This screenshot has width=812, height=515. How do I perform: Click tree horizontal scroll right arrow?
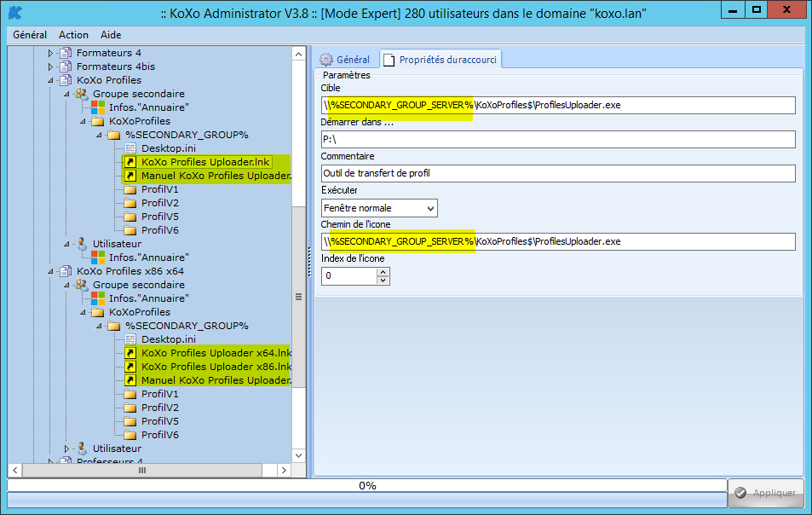tap(283, 470)
